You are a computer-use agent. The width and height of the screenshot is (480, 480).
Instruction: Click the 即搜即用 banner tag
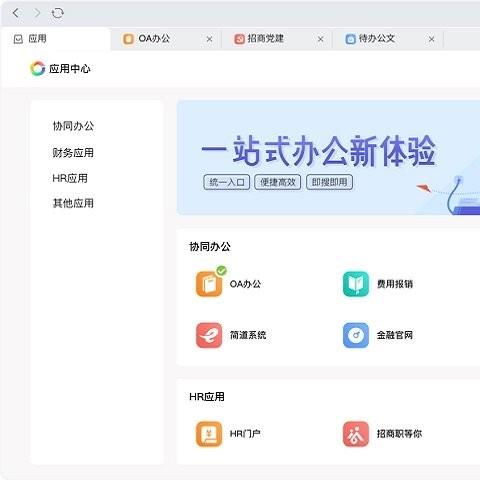[x=329, y=182]
